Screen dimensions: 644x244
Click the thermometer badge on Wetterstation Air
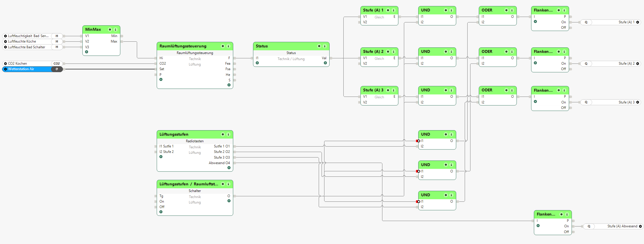(57, 69)
